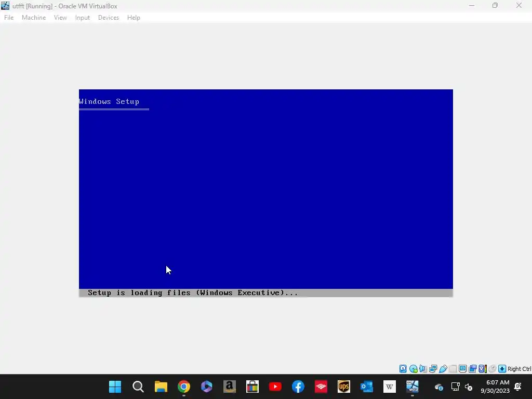Open the Amazon app from the taskbar
This screenshot has height=399, width=532.
click(x=229, y=387)
